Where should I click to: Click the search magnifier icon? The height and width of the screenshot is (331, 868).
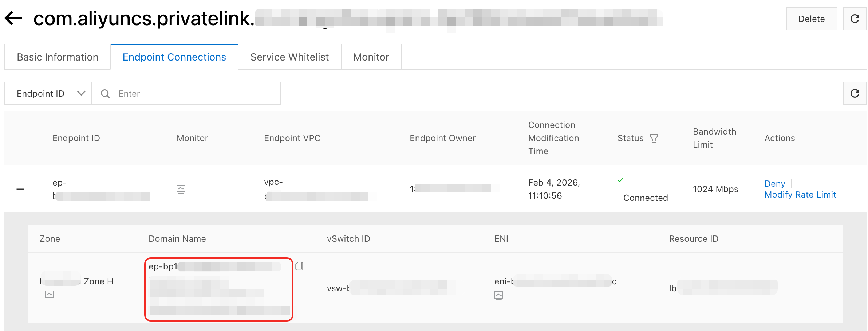pyautogui.click(x=105, y=94)
